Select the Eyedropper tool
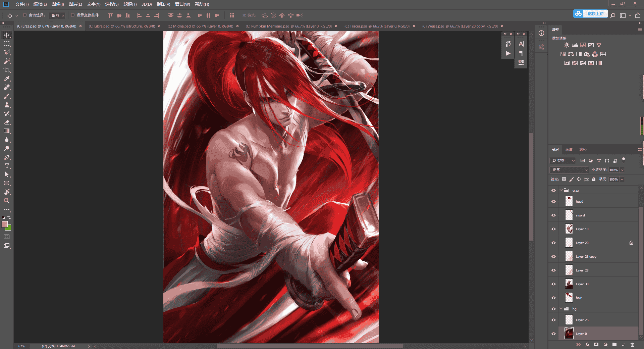This screenshot has height=349, width=644. point(7,79)
